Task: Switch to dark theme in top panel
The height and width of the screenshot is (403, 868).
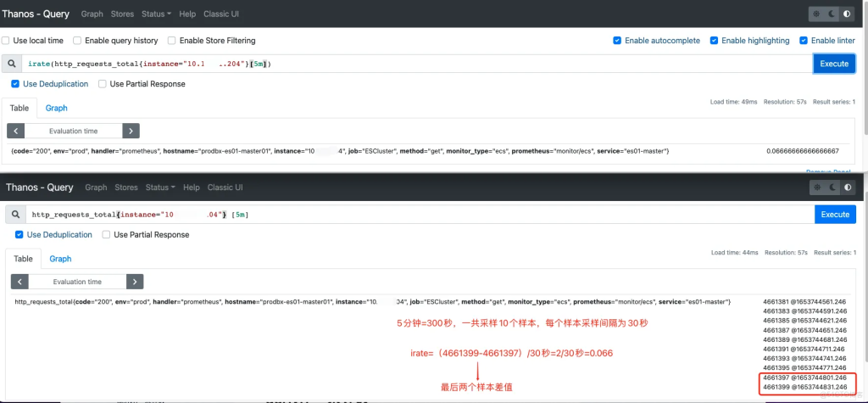Action: tap(832, 14)
